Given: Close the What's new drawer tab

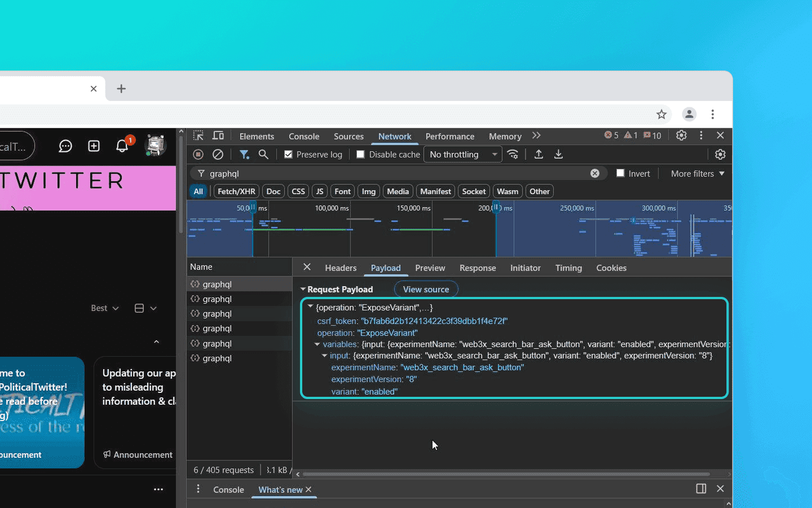Looking at the screenshot, I should 308,489.
